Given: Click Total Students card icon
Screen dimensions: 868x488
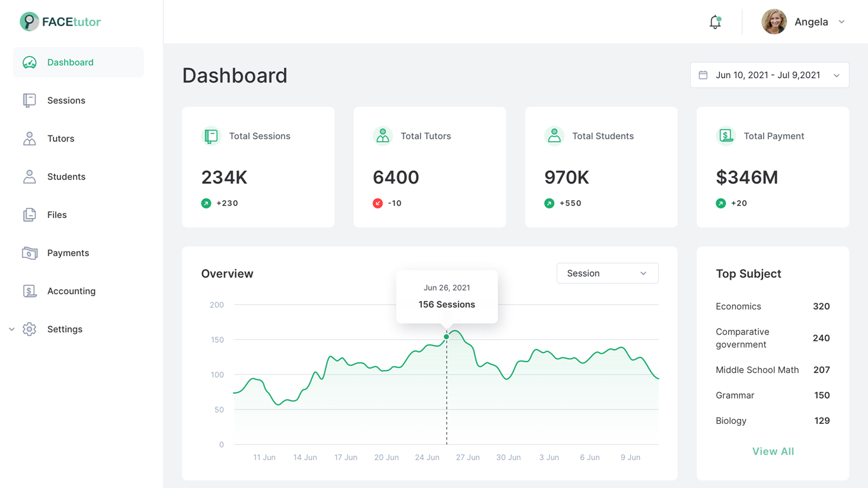Looking at the screenshot, I should pyautogui.click(x=554, y=136).
